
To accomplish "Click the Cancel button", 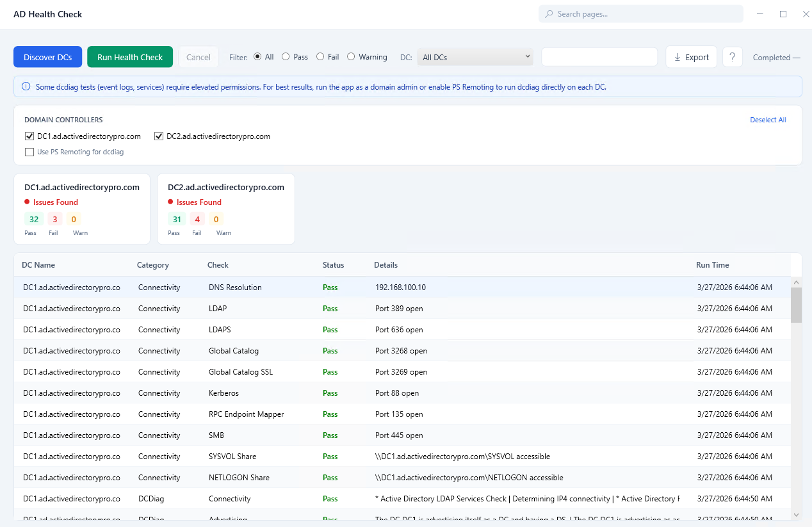I will point(199,57).
